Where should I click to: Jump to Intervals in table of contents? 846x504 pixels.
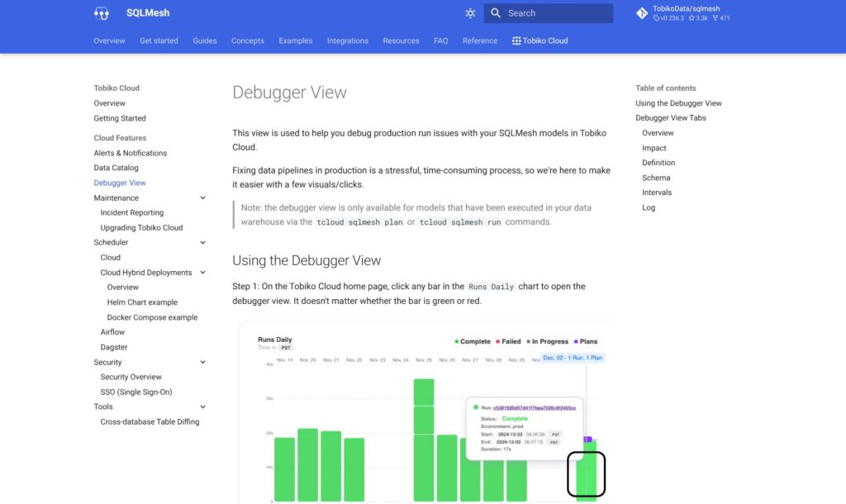click(657, 193)
